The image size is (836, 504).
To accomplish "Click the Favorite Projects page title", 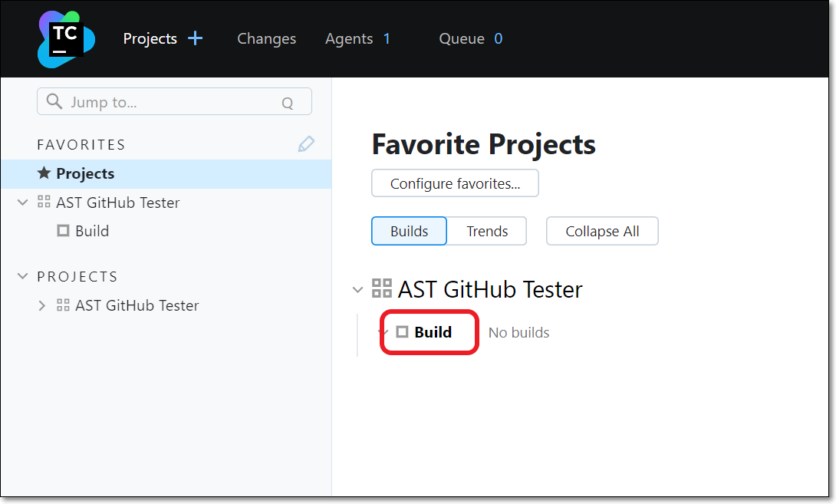I will coord(484,144).
